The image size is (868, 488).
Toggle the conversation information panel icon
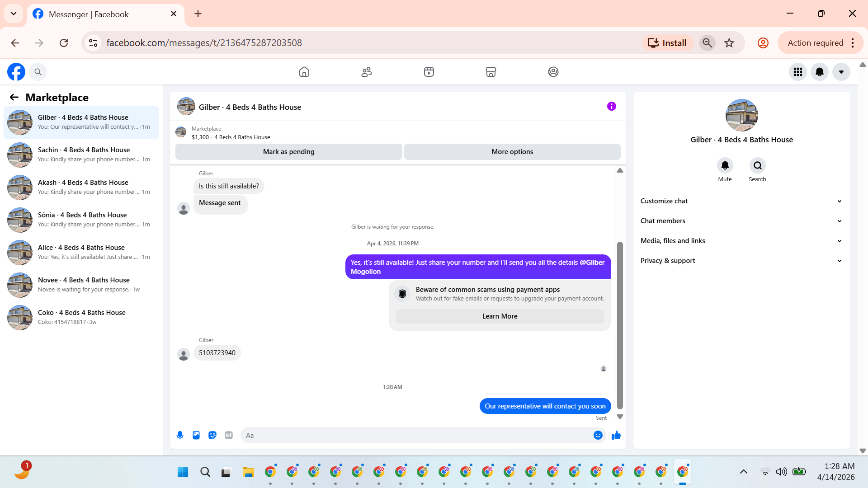point(611,107)
